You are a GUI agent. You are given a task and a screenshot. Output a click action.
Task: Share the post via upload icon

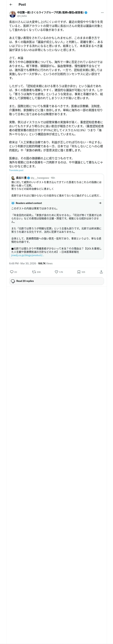click(101, 272)
